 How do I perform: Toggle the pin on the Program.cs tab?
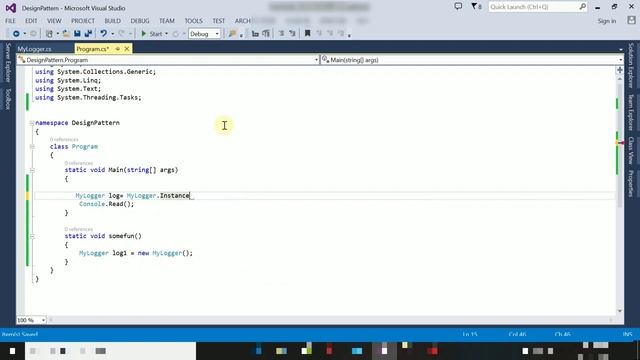[x=118, y=49]
